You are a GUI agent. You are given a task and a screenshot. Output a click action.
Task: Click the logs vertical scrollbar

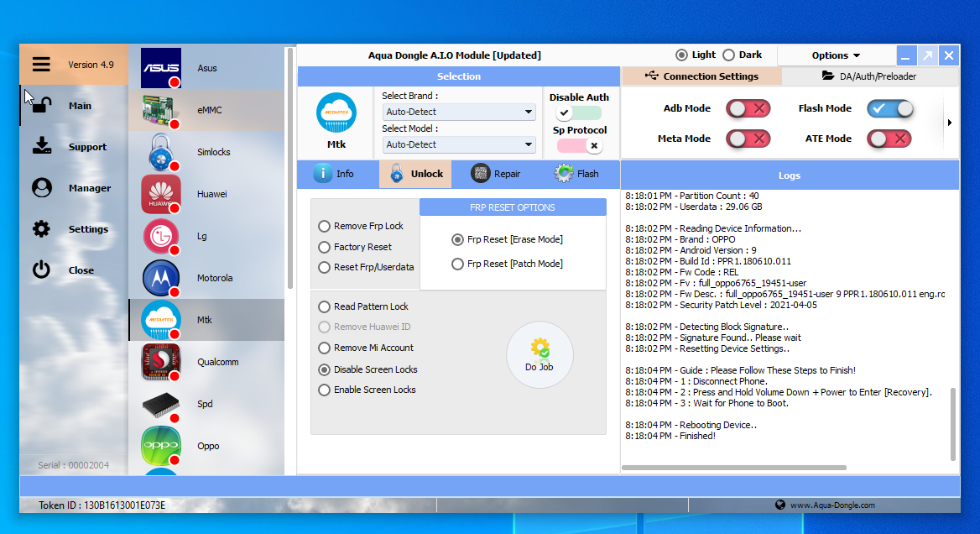(953, 424)
